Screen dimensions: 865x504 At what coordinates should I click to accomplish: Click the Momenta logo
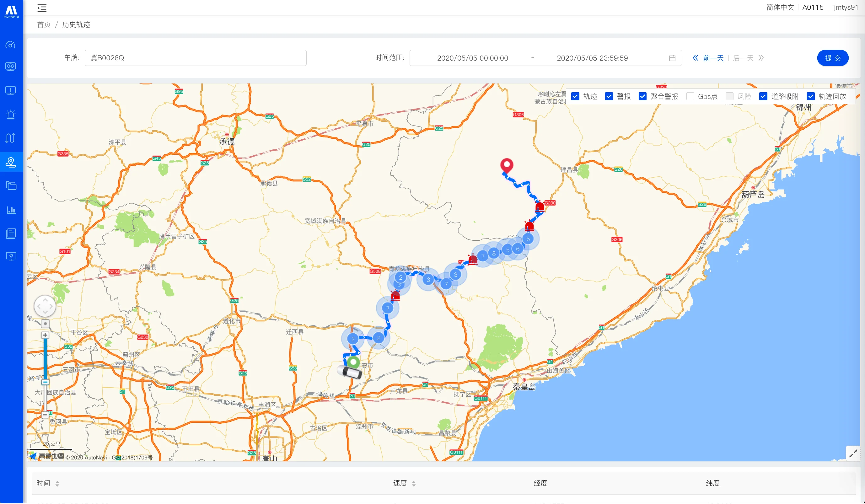[x=11, y=11]
